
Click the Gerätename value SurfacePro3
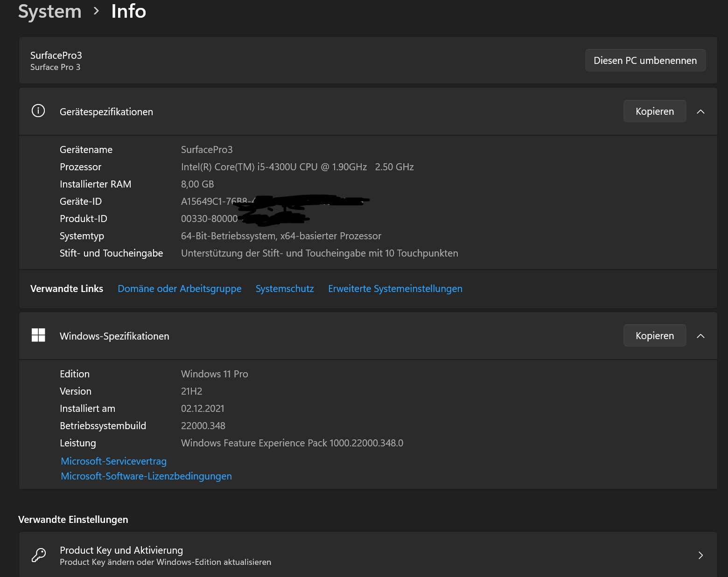[x=207, y=150]
